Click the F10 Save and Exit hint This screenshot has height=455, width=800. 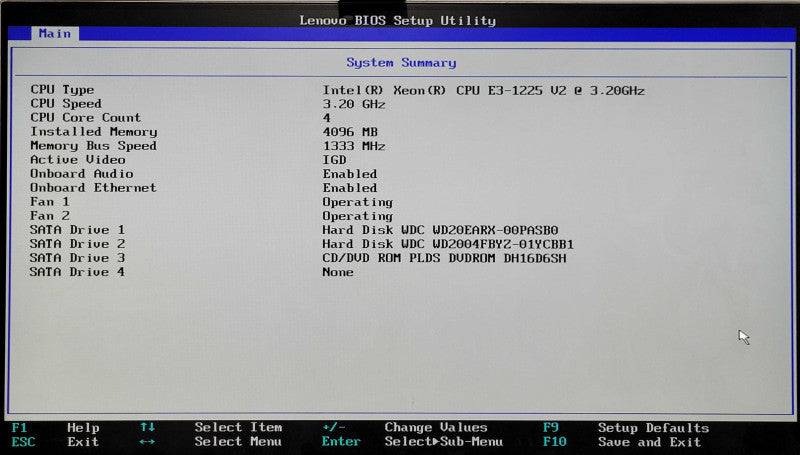tap(622, 442)
